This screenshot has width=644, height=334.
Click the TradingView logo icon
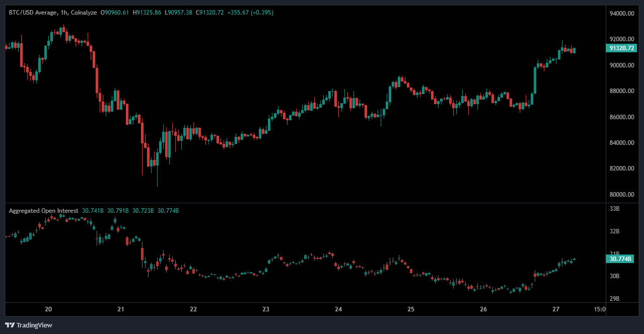10,325
